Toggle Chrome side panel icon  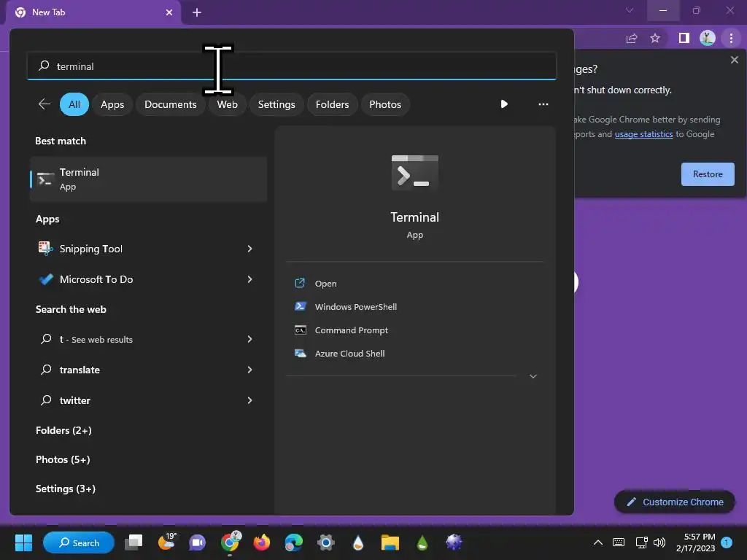(x=684, y=38)
